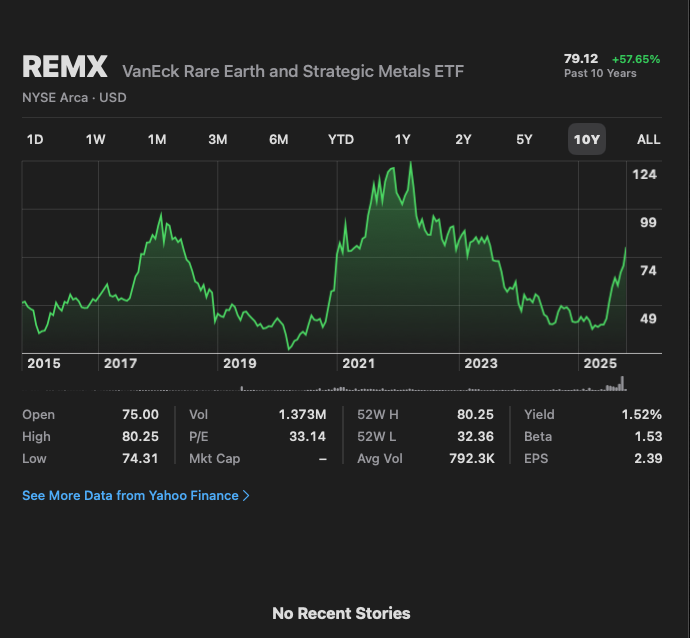690x638 pixels.
Task: Click the P/E value 33.14
Action: 308,436
